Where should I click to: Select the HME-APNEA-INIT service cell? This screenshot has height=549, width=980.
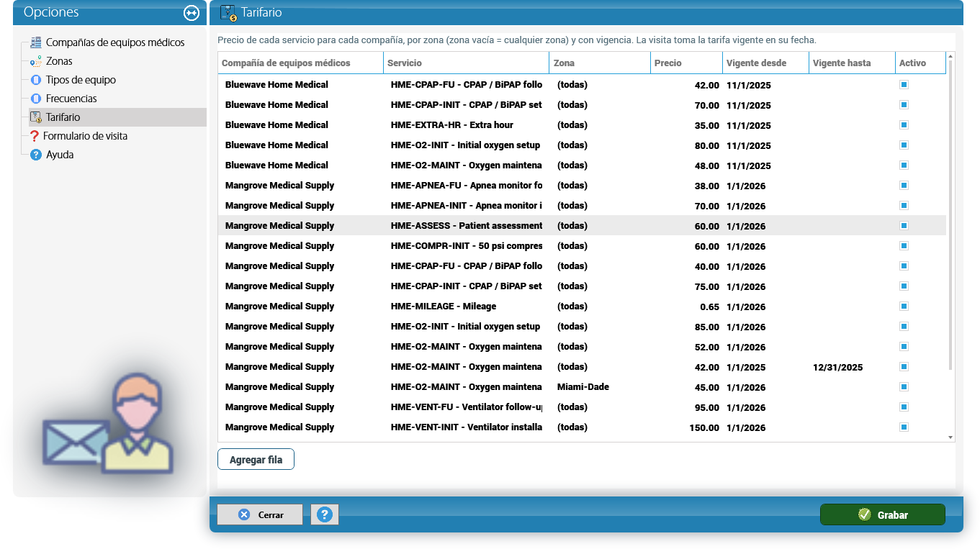(x=466, y=206)
